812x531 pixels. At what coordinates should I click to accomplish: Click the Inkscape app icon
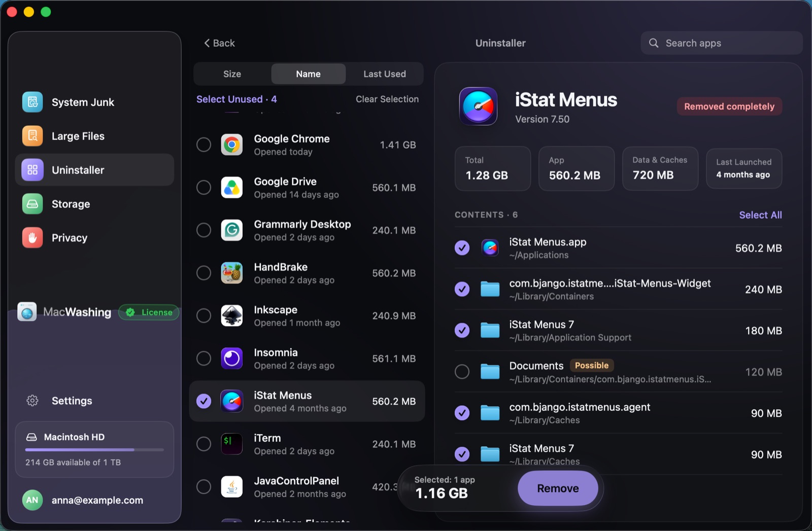pos(232,315)
